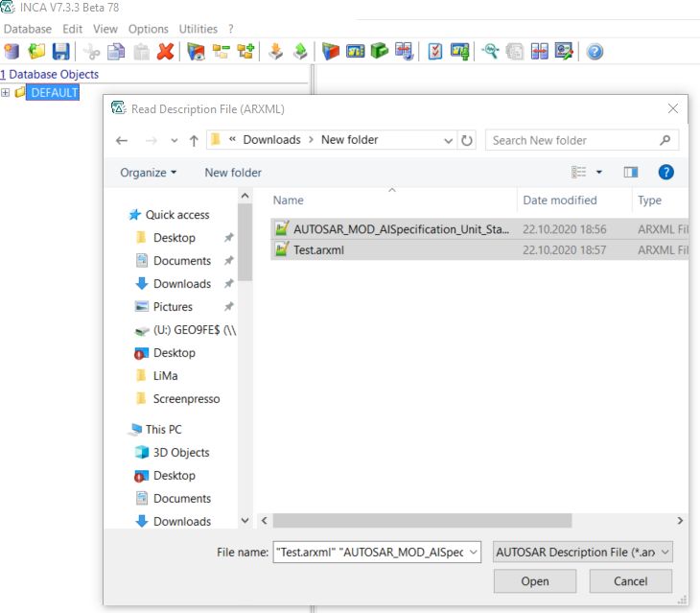
Task: Open the Database menu
Action: (28, 29)
